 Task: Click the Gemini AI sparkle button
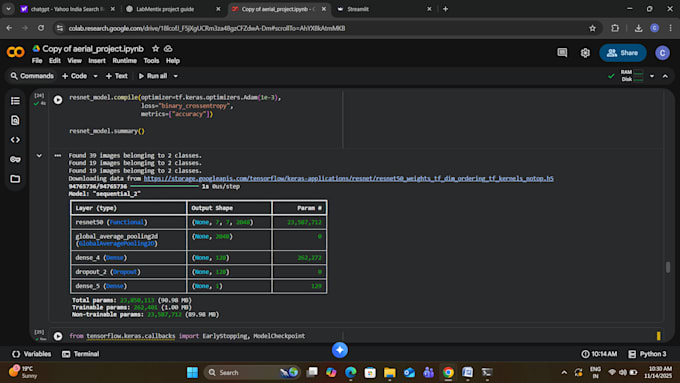340,350
